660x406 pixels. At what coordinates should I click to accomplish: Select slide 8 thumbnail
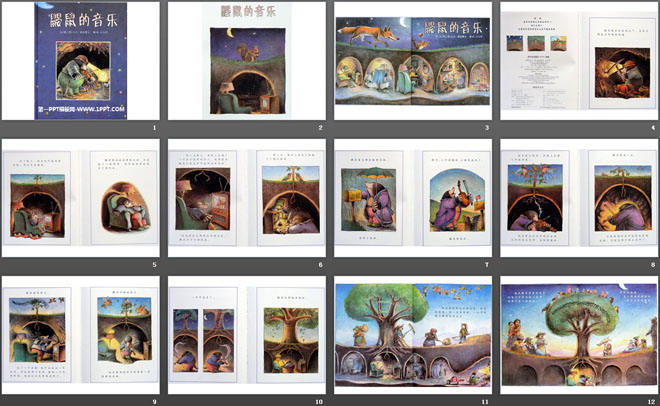[x=577, y=200]
